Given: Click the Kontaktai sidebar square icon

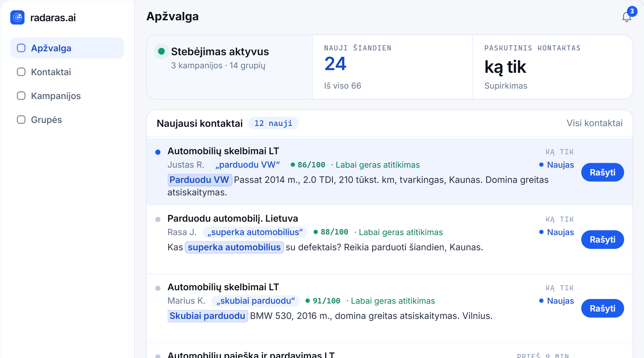Looking at the screenshot, I should pyautogui.click(x=21, y=72).
